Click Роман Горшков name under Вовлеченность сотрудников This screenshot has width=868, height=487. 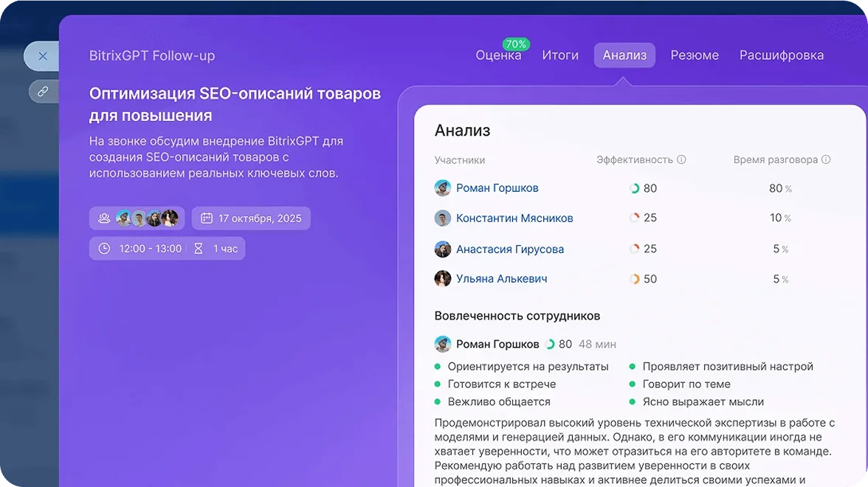coord(497,344)
